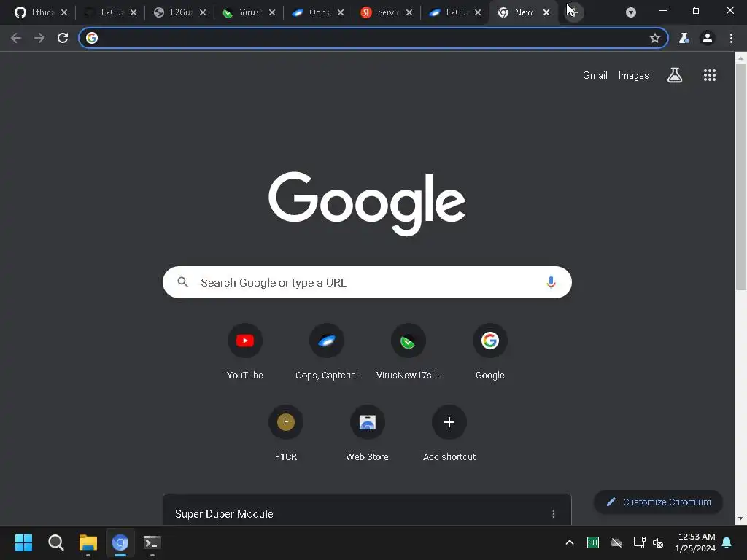
Task: Open the Oops, Captcha! shortcut
Action: 326,352
